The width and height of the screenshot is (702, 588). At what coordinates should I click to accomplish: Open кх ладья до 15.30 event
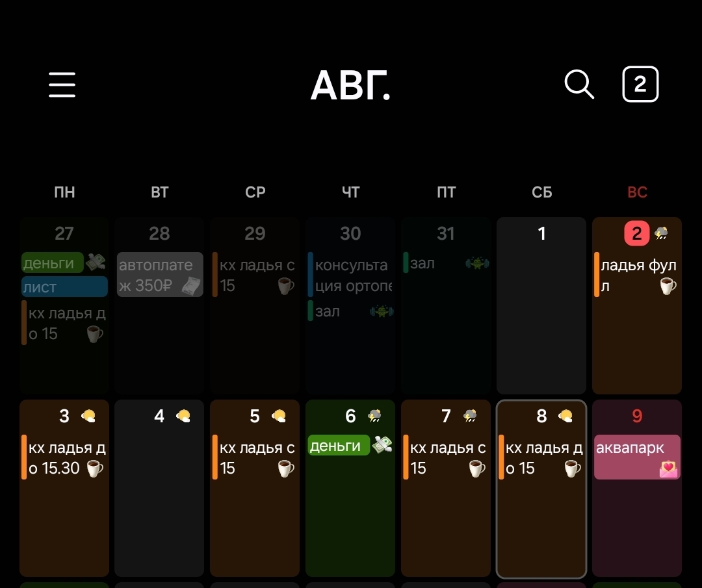click(64, 457)
